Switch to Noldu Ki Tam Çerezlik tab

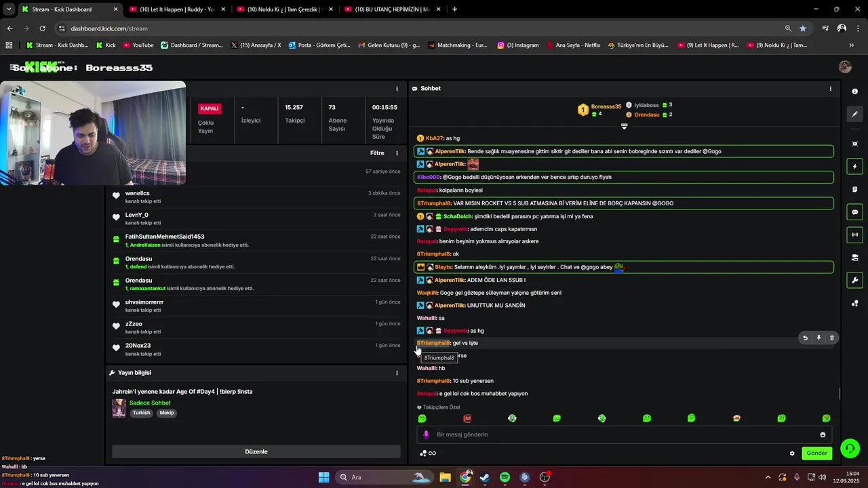(284, 9)
